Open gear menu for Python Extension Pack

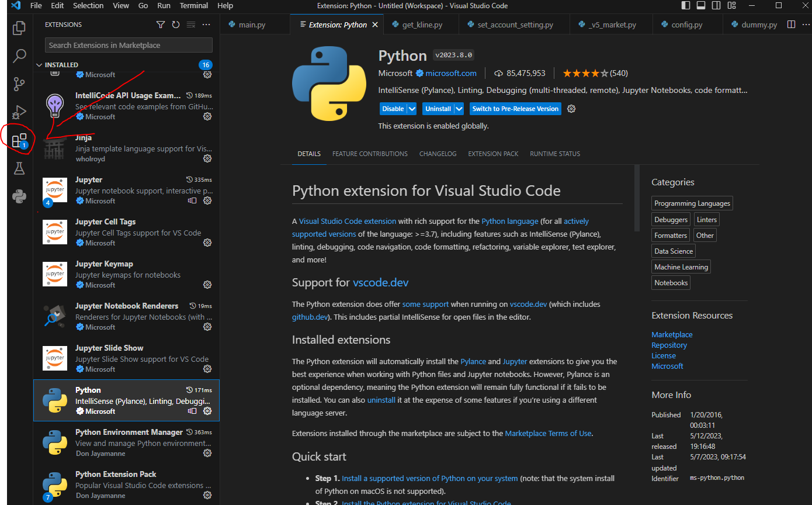207,495
